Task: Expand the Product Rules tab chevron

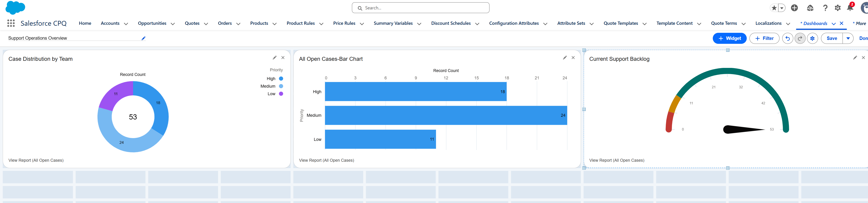Action: coord(321,24)
